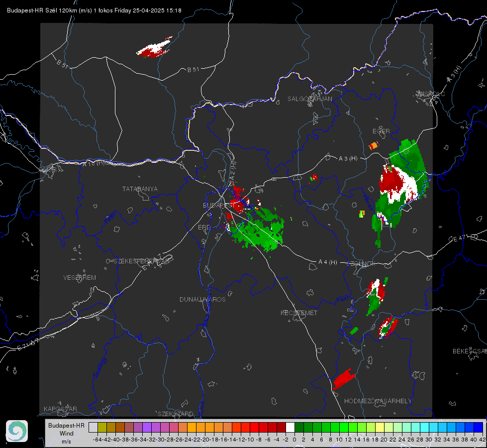
Task: Click the MISKOLC city label
Action: tap(431, 94)
